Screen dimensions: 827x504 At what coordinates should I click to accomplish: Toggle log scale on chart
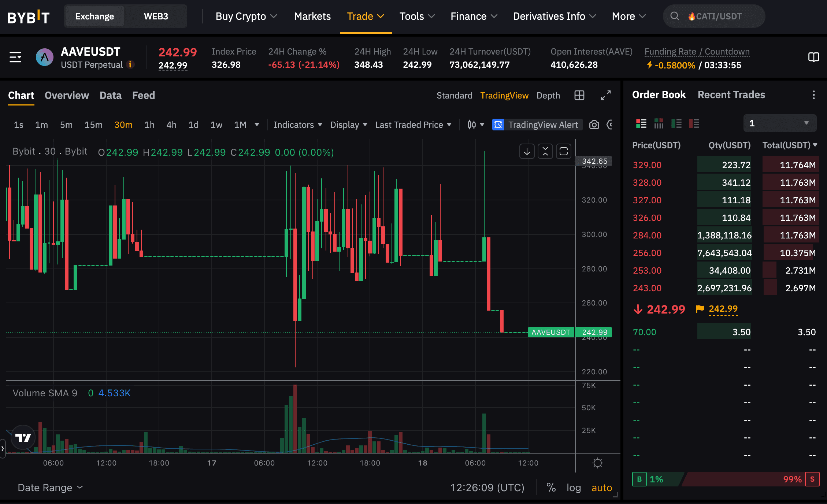(574, 488)
